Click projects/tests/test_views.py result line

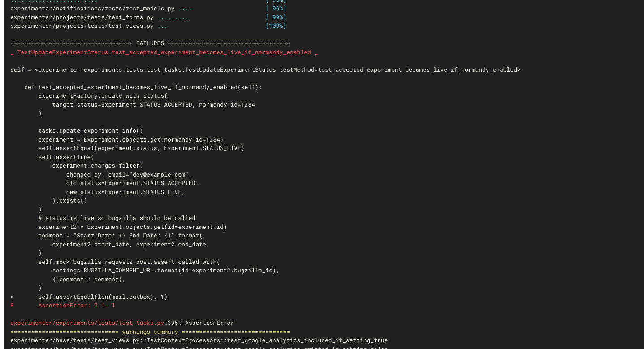(x=89, y=26)
